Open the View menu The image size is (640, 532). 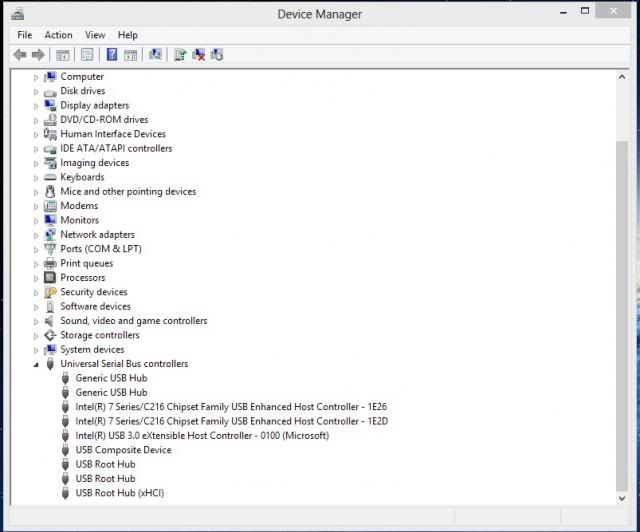click(x=95, y=35)
